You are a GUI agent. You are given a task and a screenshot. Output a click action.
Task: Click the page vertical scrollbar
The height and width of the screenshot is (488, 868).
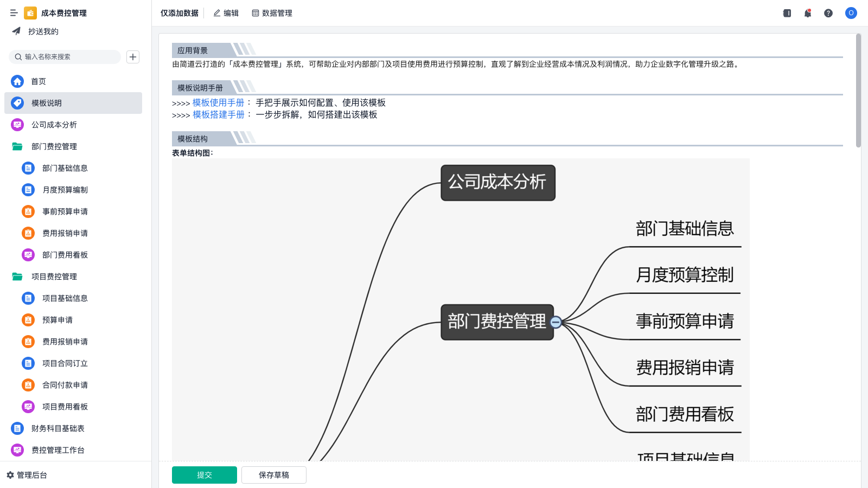(x=858, y=91)
